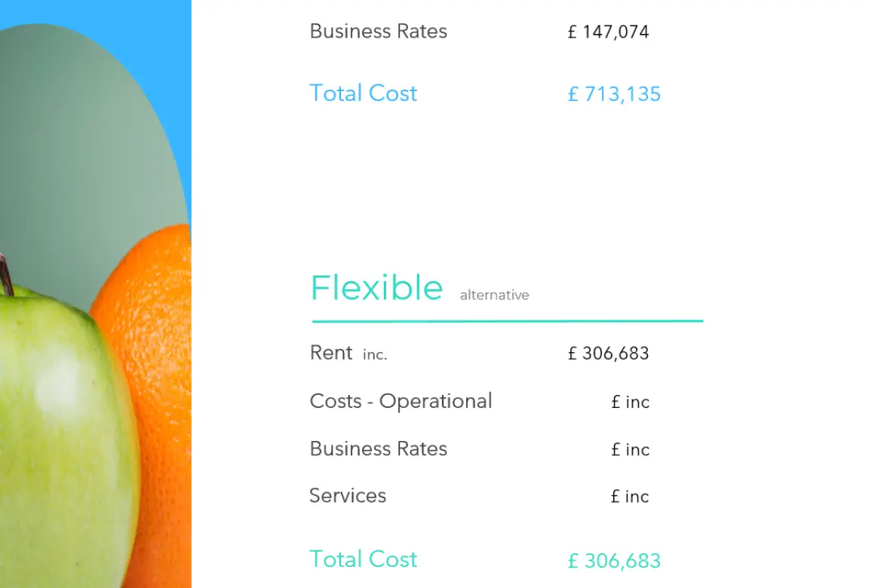Click the Rent inc. label

(348, 353)
